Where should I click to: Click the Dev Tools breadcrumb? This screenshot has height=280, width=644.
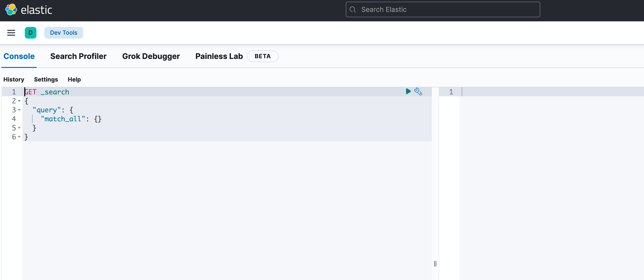(63, 33)
